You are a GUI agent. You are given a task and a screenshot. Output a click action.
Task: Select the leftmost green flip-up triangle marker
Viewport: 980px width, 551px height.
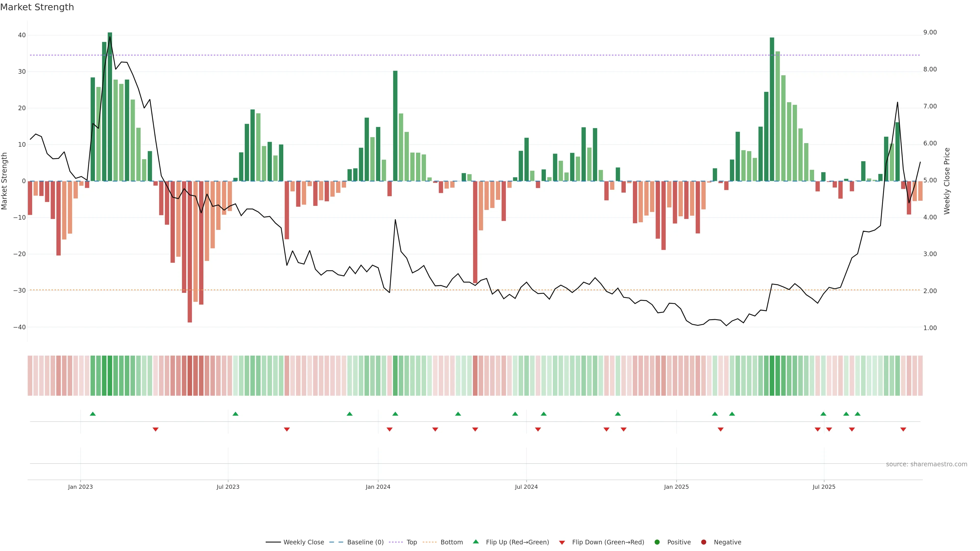click(x=93, y=414)
